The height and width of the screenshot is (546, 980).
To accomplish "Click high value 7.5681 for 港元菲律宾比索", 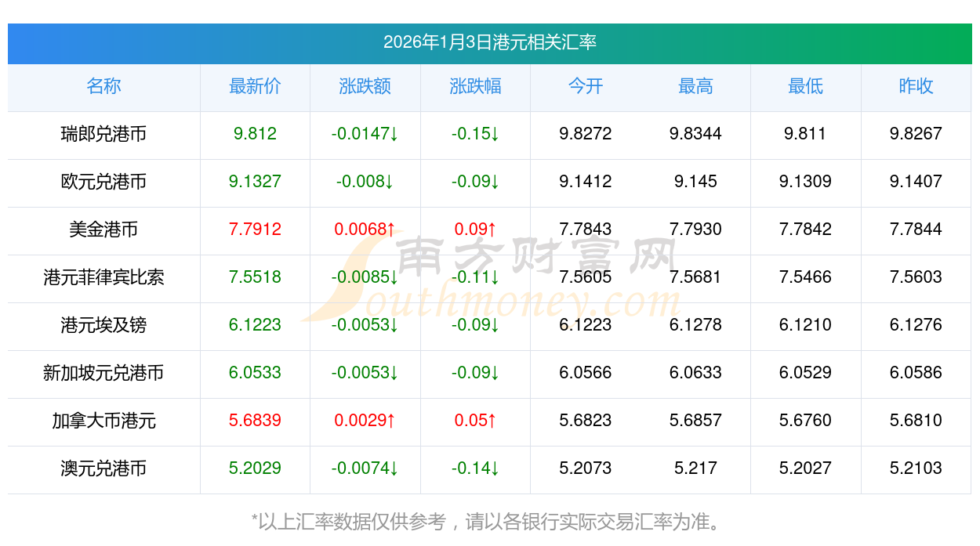I will point(695,277).
